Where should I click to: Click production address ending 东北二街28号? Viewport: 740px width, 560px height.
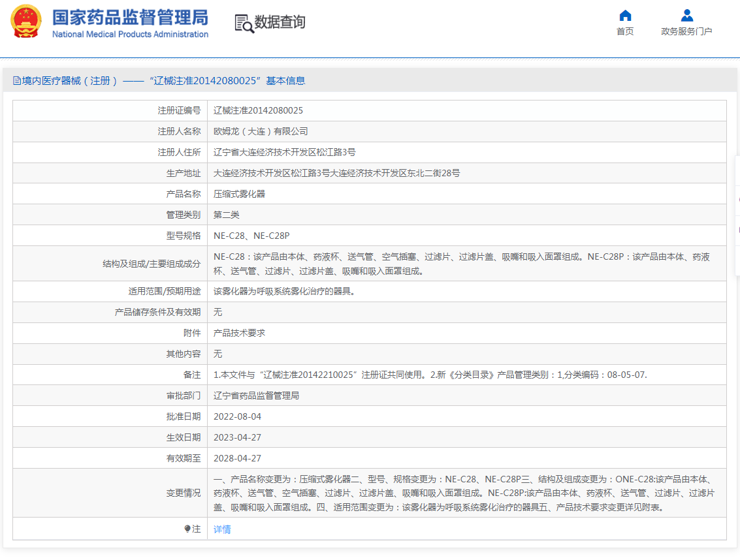coord(336,173)
